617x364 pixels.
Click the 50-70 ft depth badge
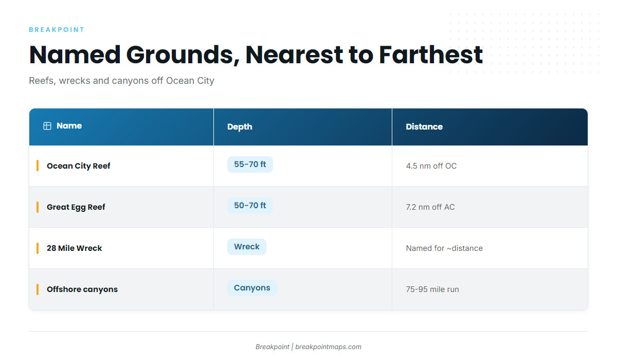[x=250, y=206]
